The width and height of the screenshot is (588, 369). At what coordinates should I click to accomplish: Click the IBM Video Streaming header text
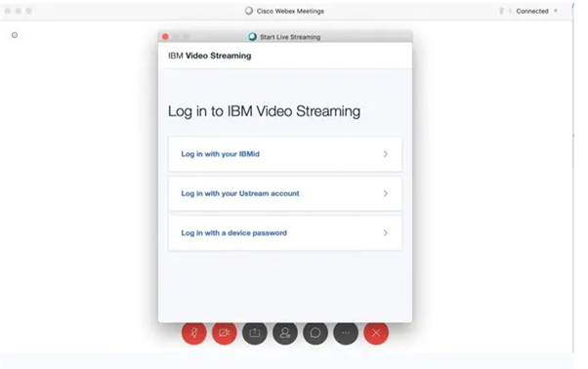tap(210, 56)
